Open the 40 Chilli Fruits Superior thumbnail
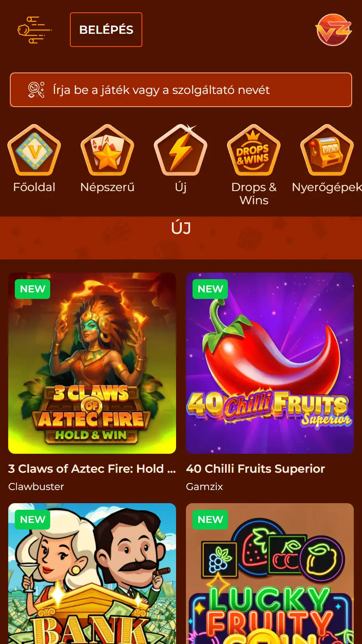 (270, 363)
